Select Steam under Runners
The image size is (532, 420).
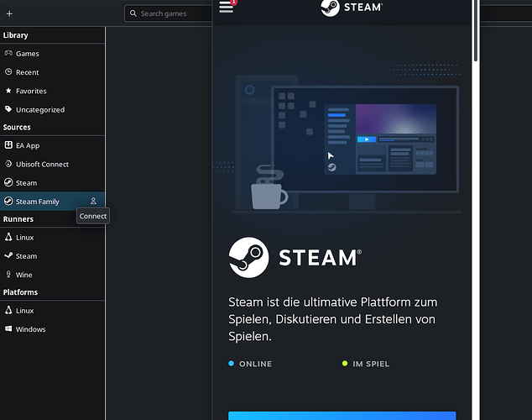pos(52,256)
